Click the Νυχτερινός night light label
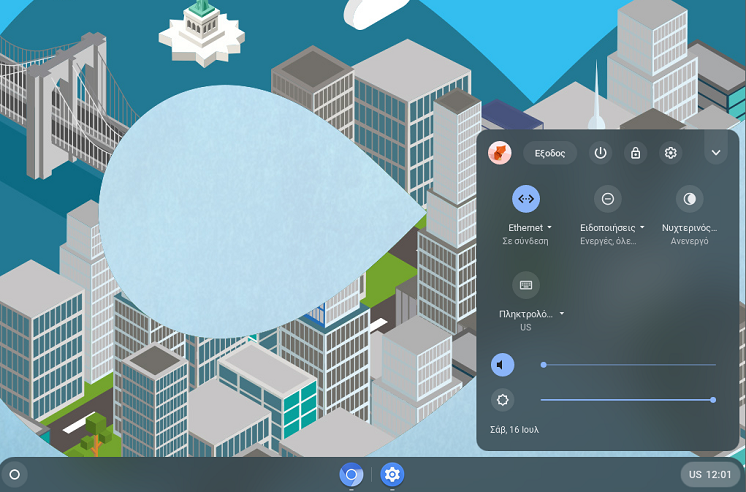 [689, 228]
